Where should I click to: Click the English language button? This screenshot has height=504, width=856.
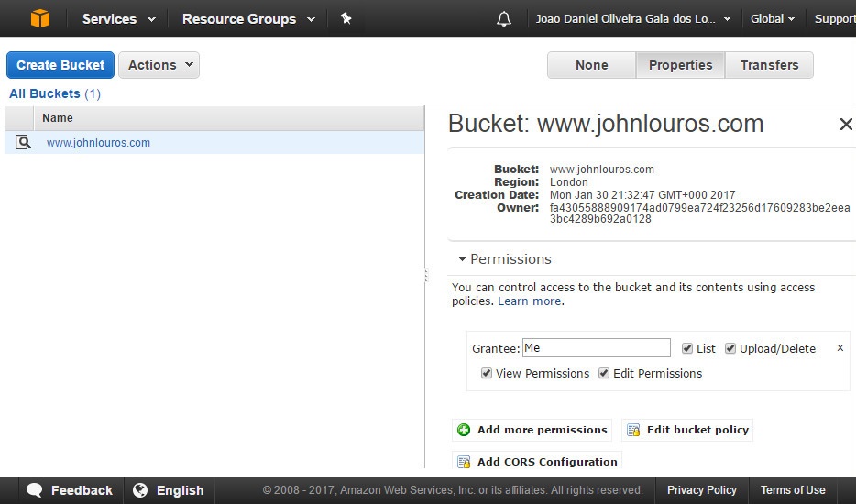click(x=170, y=490)
